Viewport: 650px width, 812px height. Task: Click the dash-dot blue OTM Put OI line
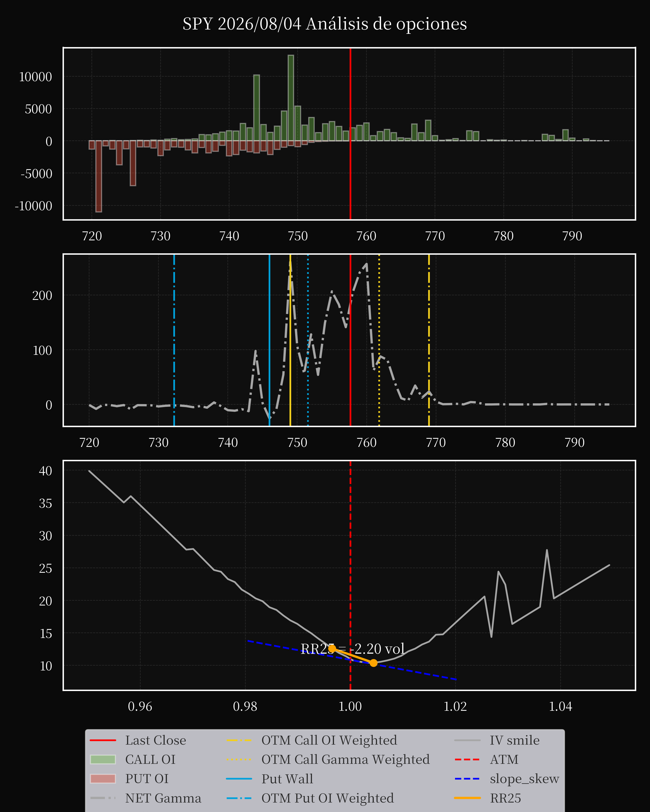coord(174,340)
